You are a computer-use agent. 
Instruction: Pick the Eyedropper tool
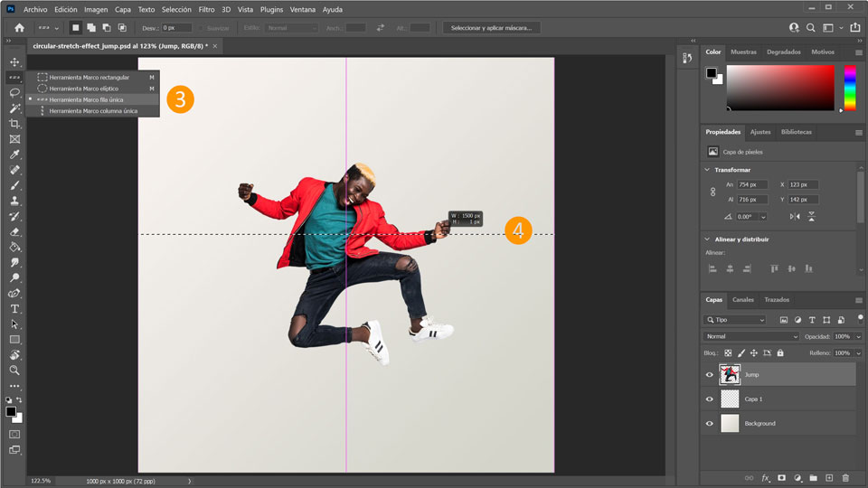tap(14, 155)
